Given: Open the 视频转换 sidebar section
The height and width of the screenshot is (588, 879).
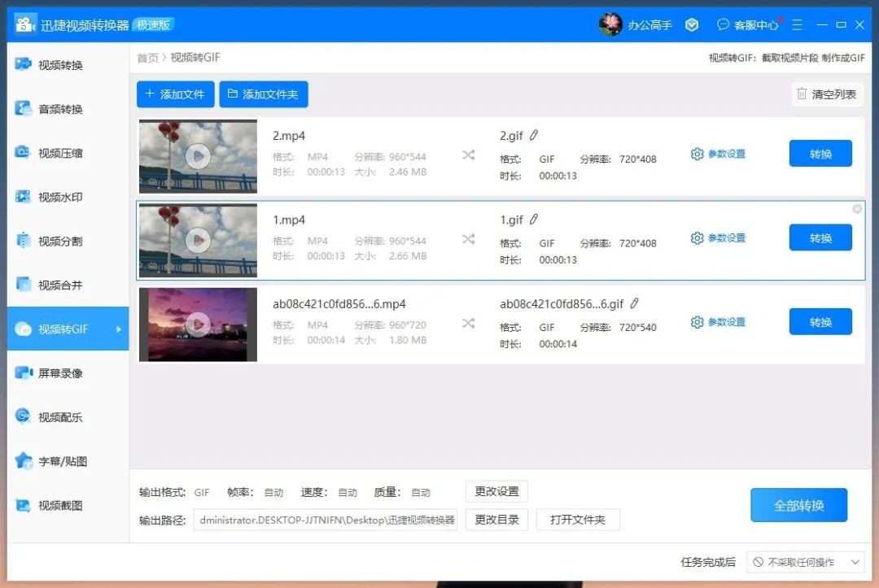Looking at the screenshot, I should (68, 65).
